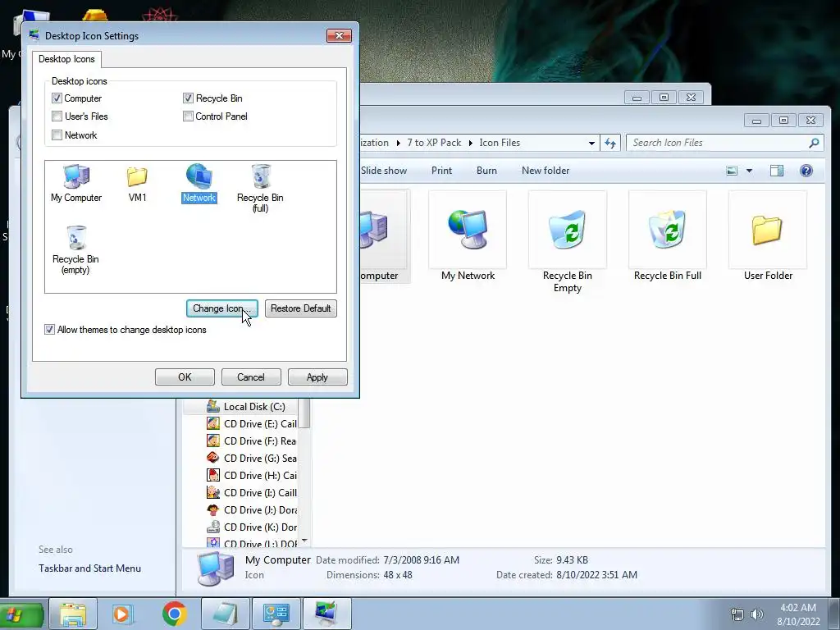The height and width of the screenshot is (630, 840).
Task: Click the volume speaker tray icon
Action: pyautogui.click(x=756, y=614)
